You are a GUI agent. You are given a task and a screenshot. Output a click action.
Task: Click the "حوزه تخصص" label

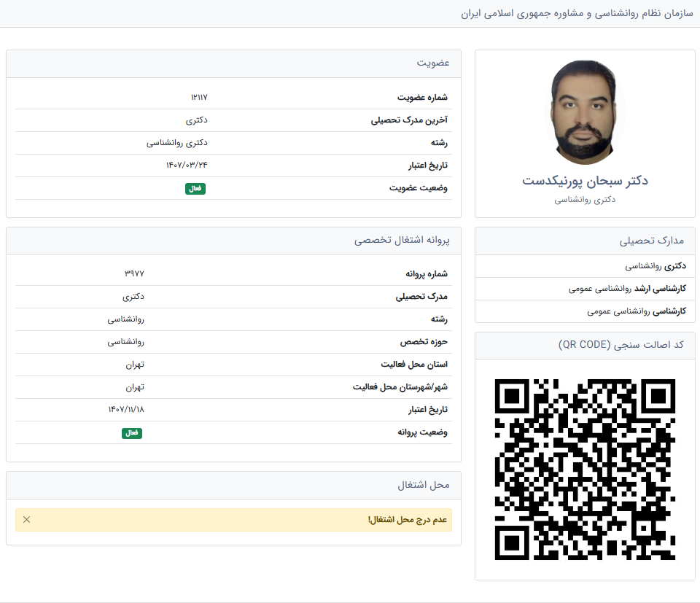coord(424,342)
